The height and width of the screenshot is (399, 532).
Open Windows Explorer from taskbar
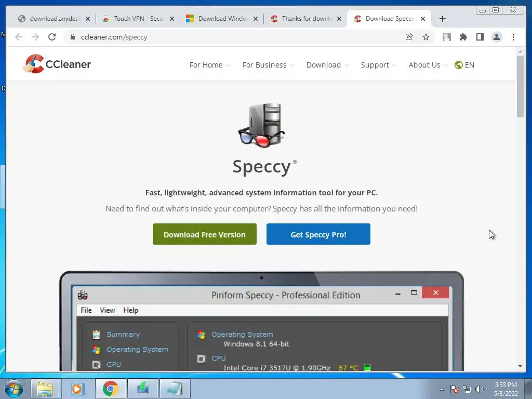[x=45, y=389]
